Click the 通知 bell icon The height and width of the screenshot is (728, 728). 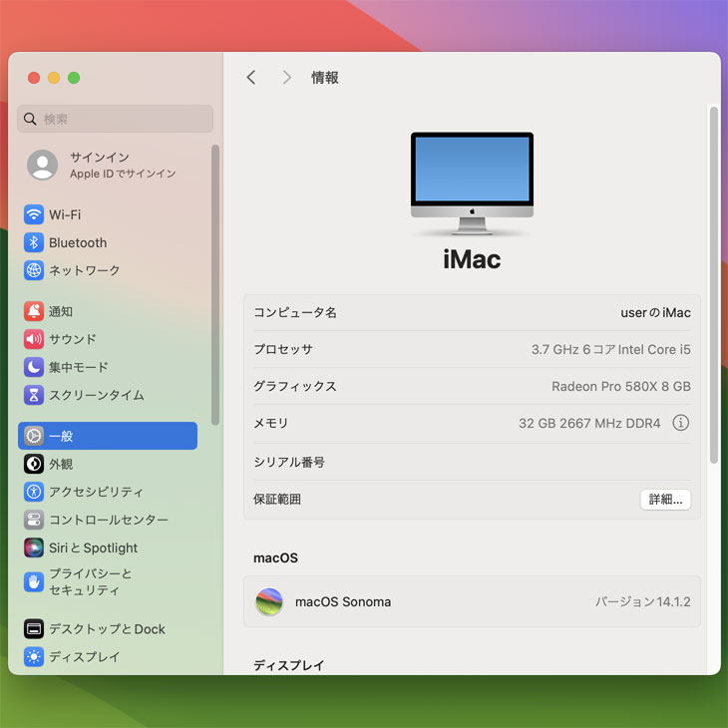pos(34,311)
